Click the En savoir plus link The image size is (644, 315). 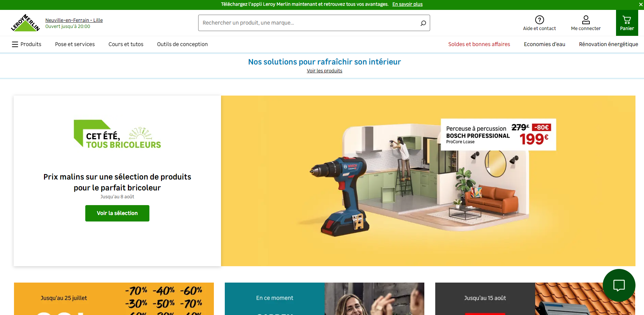click(x=407, y=4)
